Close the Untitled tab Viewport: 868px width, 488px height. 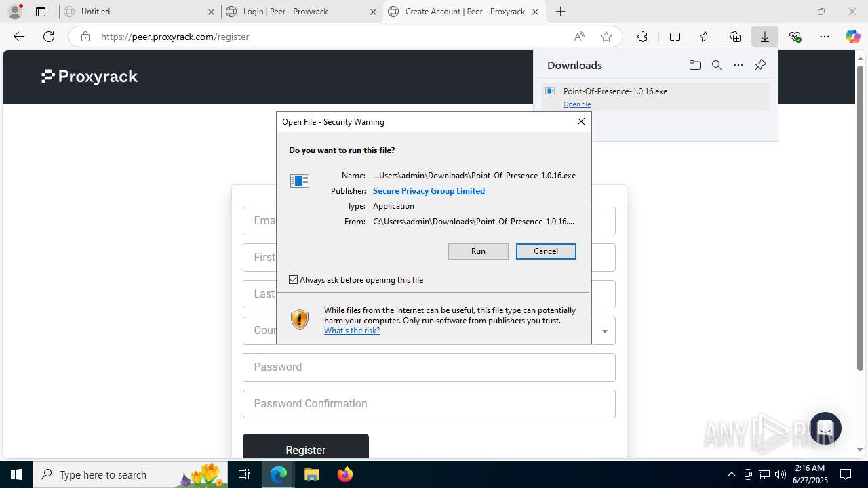click(x=211, y=12)
